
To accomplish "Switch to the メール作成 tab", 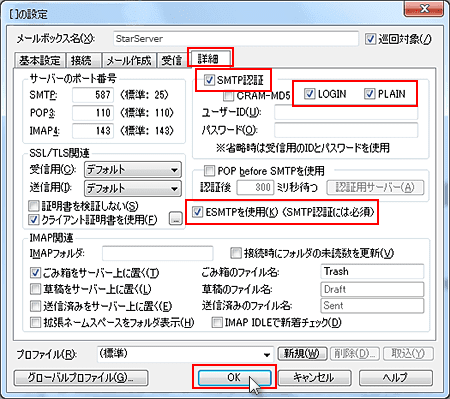I will tap(129, 61).
